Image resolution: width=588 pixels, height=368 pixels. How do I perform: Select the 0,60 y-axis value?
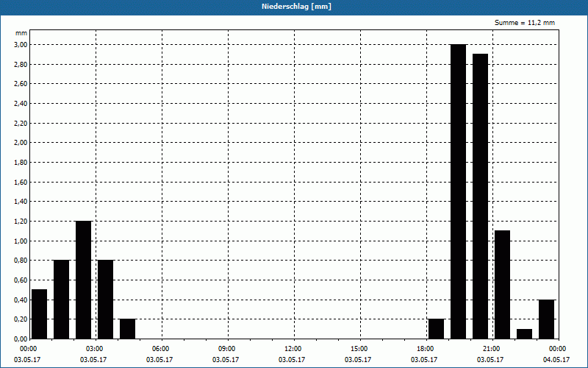point(21,280)
